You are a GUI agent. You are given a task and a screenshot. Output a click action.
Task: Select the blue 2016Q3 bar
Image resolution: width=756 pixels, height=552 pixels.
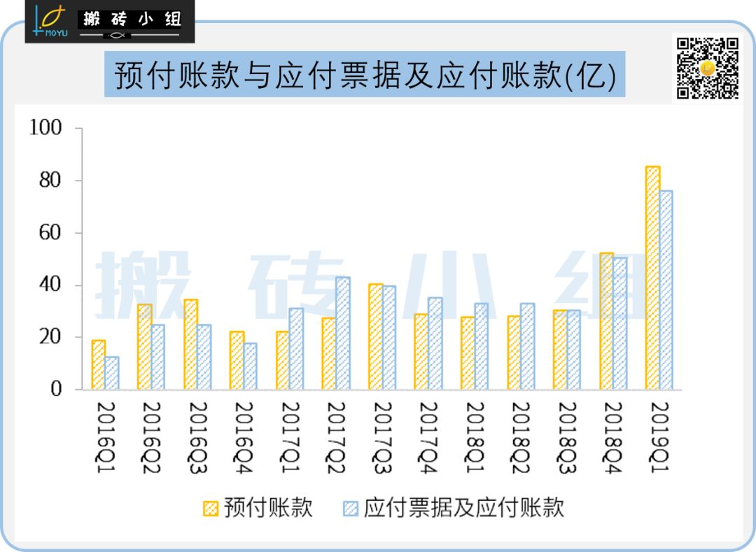[x=204, y=357]
